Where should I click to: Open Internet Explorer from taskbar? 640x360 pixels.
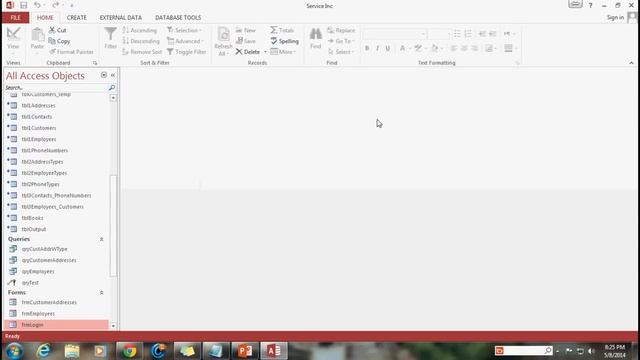(x=43, y=351)
